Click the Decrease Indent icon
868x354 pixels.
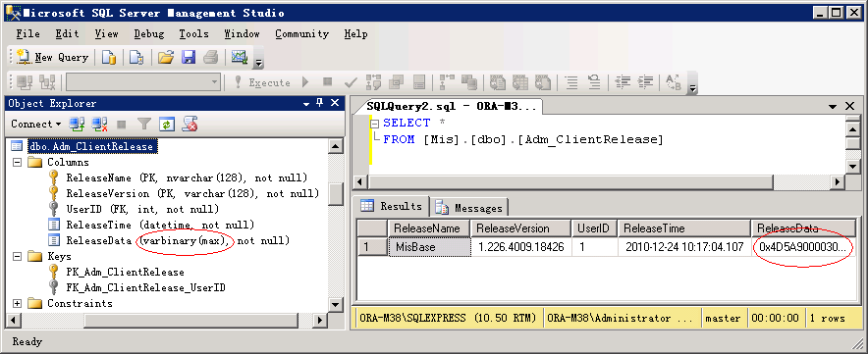pos(623,82)
